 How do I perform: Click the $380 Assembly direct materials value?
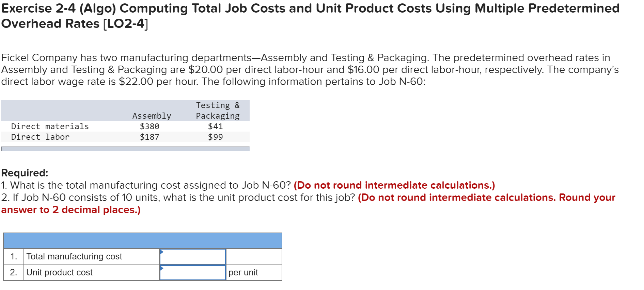pyautogui.click(x=149, y=126)
